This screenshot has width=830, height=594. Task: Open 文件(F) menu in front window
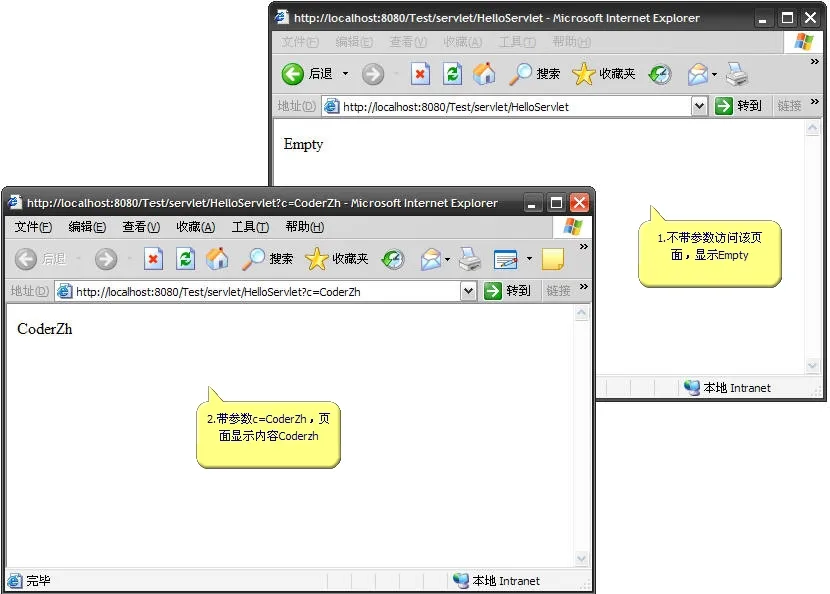[x=33, y=227]
